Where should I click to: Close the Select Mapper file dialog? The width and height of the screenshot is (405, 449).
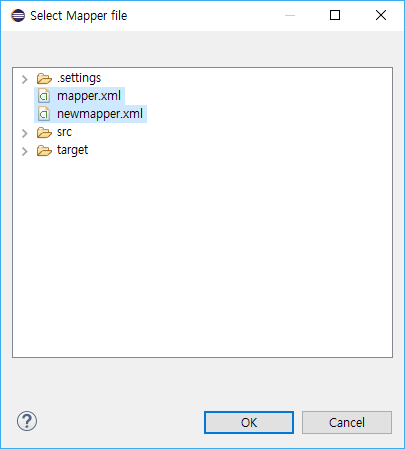point(381,15)
